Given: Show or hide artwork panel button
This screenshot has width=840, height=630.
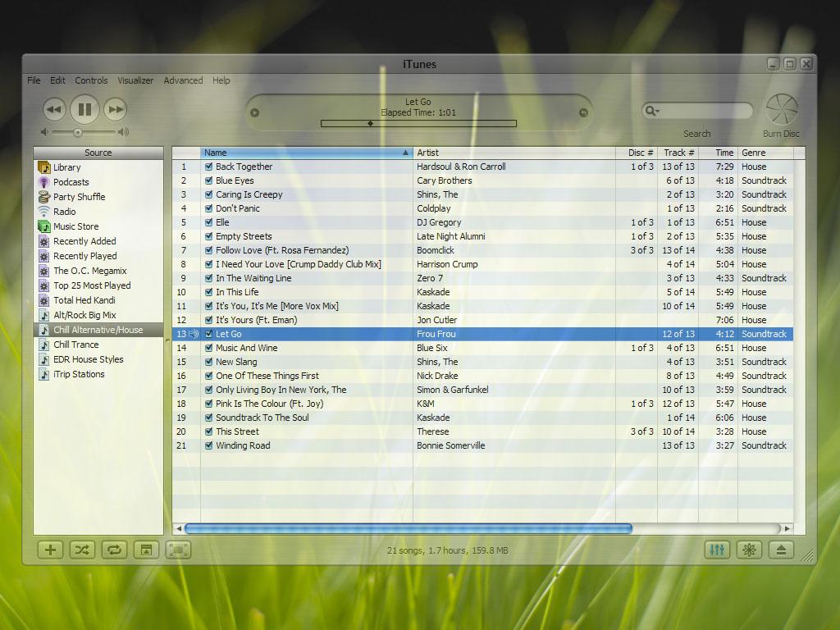Looking at the screenshot, I should 145,550.
